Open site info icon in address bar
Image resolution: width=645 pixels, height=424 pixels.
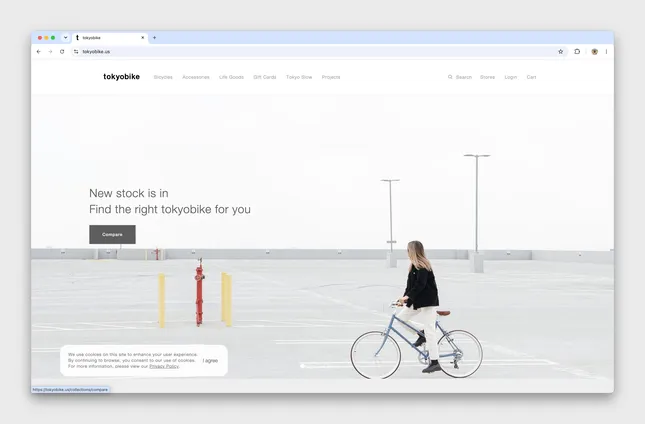(76, 52)
